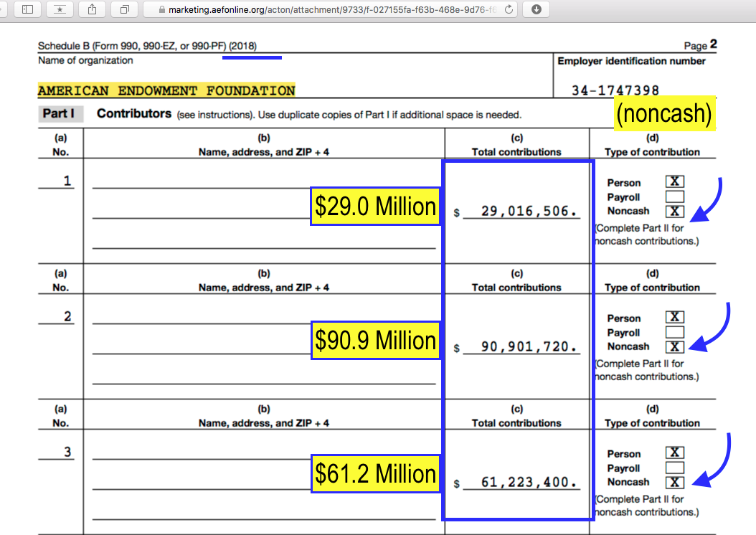Uncheck the Person box for contributor 3
Screen dimensions: 756x535
pyautogui.click(x=675, y=453)
